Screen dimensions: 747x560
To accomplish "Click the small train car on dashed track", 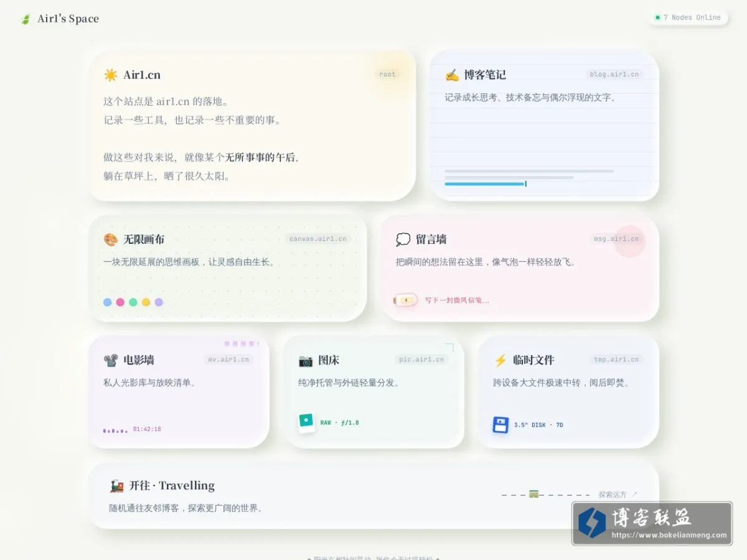I will click(533, 494).
